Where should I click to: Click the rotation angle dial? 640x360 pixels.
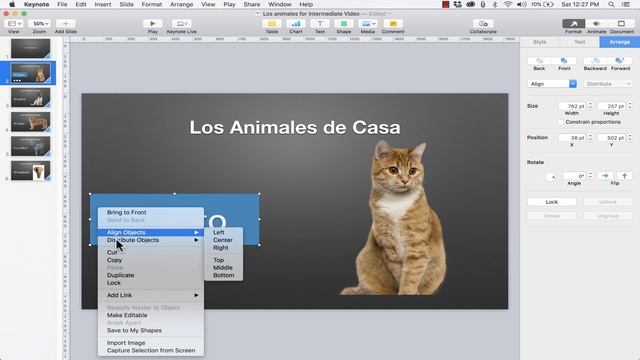click(x=551, y=177)
